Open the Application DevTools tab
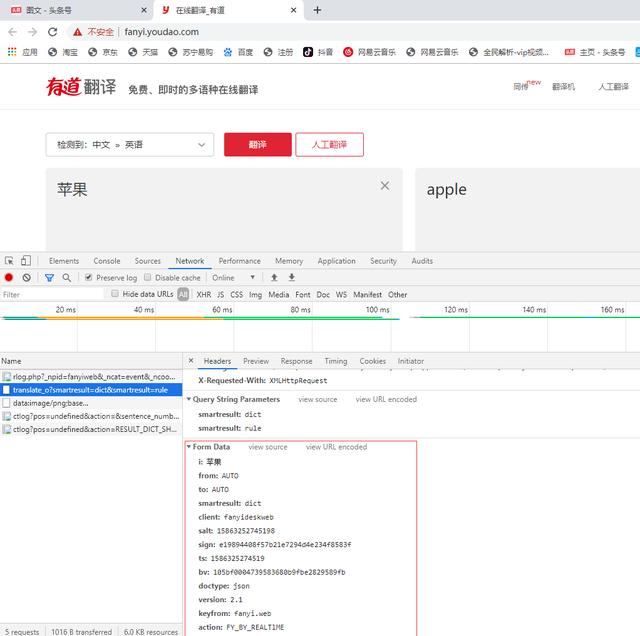This screenshot has height=636, width=640. [x=336, y=261]
